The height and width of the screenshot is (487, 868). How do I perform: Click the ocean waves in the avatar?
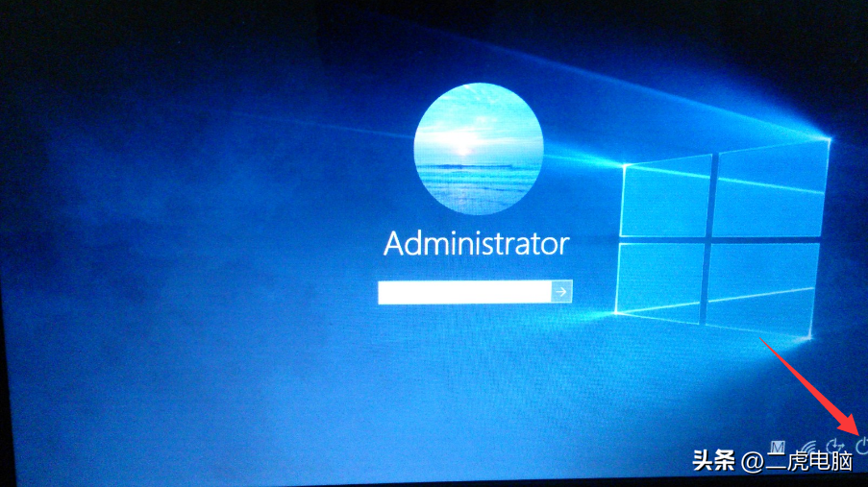coord(476,183)
